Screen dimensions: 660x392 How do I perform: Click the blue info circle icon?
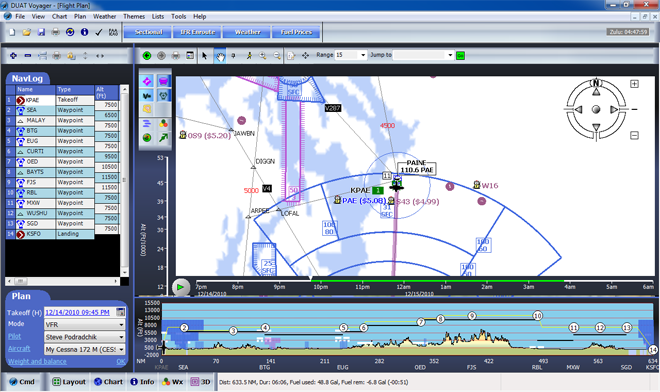tap(84, 32)
